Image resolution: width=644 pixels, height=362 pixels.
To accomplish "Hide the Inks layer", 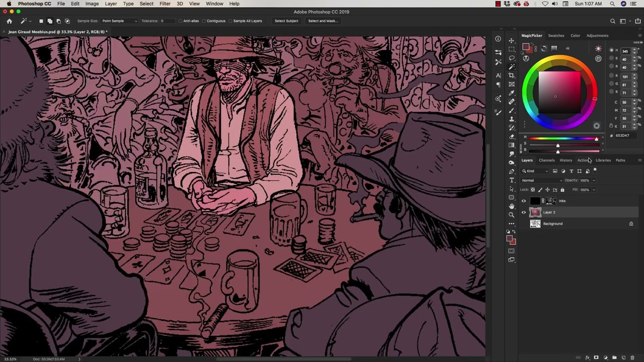I will click(x=524, y=201).
